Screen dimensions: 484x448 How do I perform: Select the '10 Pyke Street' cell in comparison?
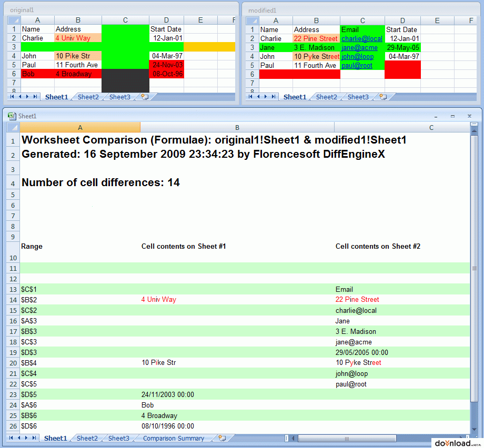click(x=402, y=362)
